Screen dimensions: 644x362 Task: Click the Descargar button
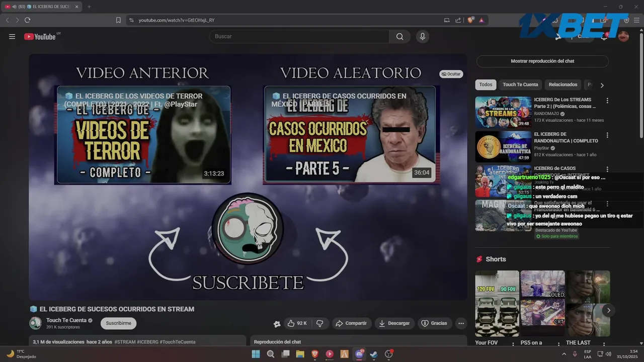click(394, 323)
